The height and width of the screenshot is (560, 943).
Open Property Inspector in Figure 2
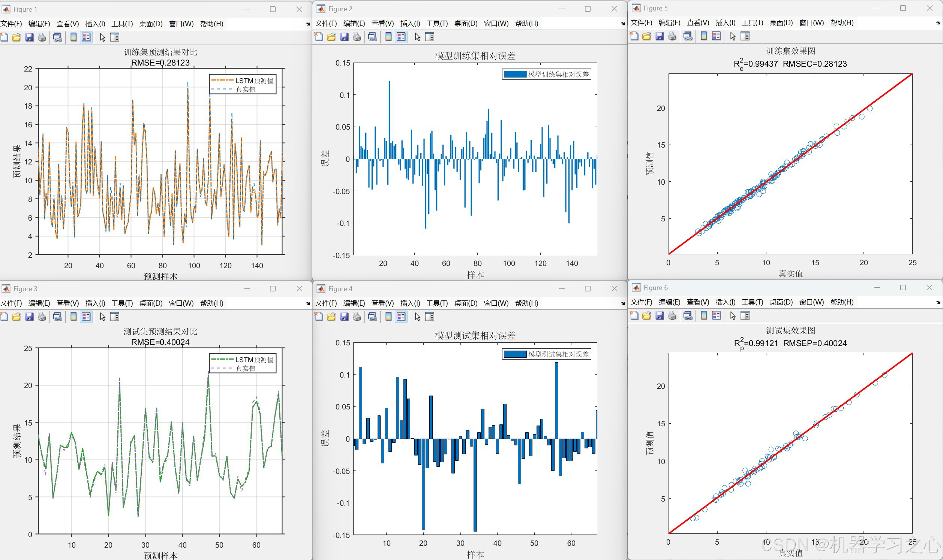(430, 37)
